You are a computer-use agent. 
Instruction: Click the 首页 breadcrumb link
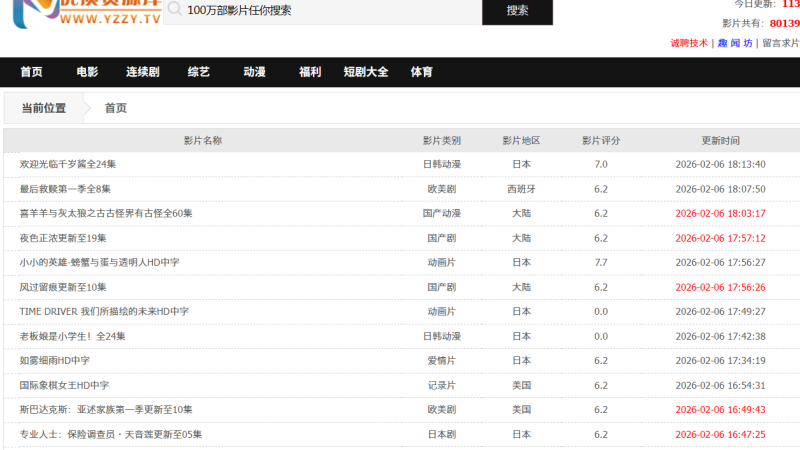pyautogui.click(x=116, y=108)
